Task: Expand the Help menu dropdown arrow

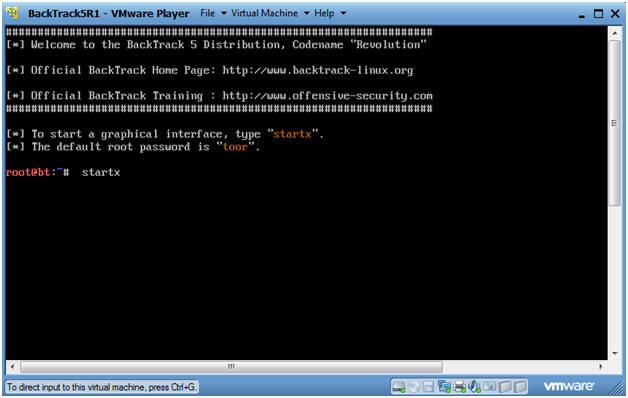Action: 343,13
